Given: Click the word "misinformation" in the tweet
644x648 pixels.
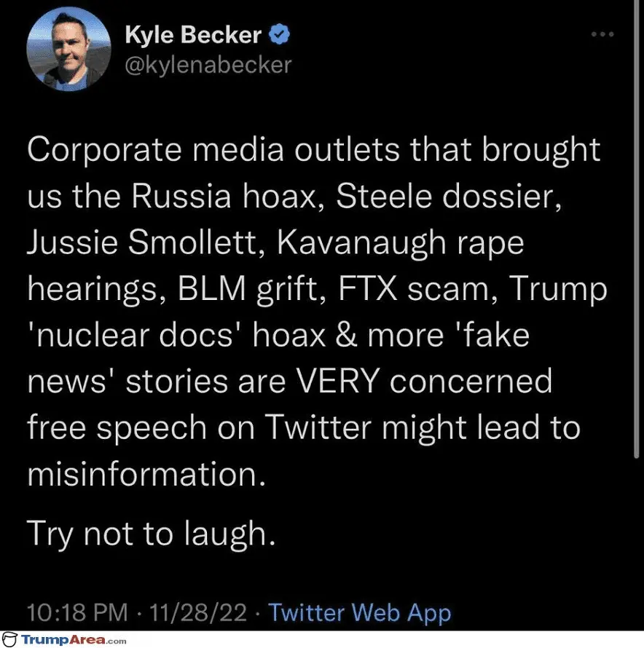Looking at the screenshot, I should click(143, 474).
